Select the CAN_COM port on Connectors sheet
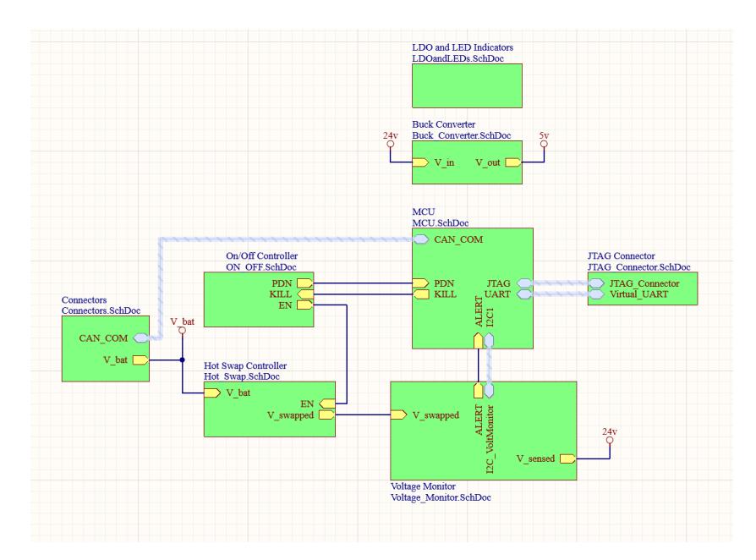The height and width of the screenshot is (560, 756). click(x=140, y=338)
